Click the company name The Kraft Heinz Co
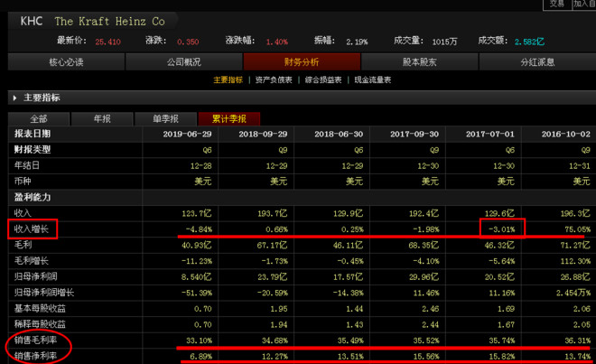Viewport: 596px width, 364px height. pyautogui.click(x=110, y=22)
